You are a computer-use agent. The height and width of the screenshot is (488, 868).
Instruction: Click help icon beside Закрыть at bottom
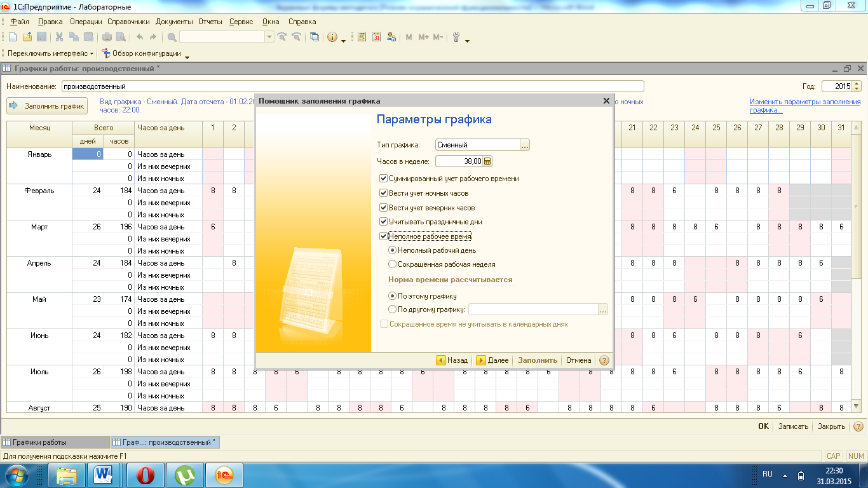pyautogui.click(x=858, y=426)
